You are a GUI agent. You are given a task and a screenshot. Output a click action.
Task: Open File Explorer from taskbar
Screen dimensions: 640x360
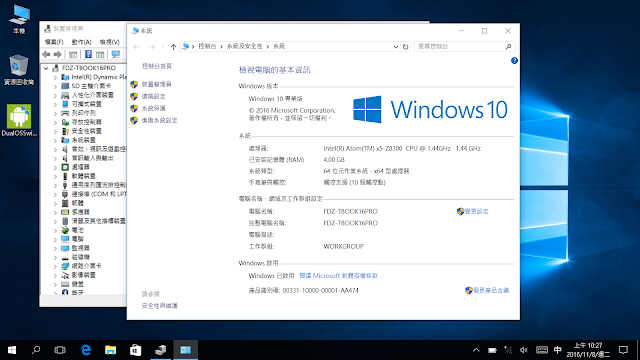pos(110,350)
